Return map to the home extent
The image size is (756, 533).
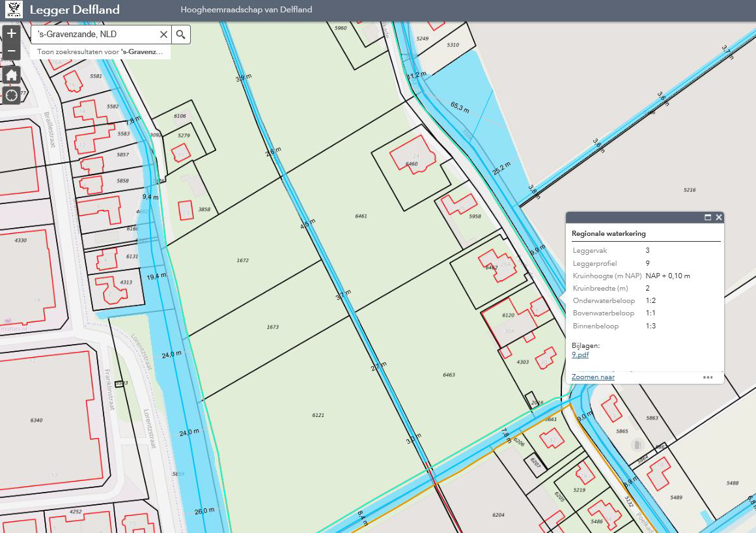click(x=12, y=75)
